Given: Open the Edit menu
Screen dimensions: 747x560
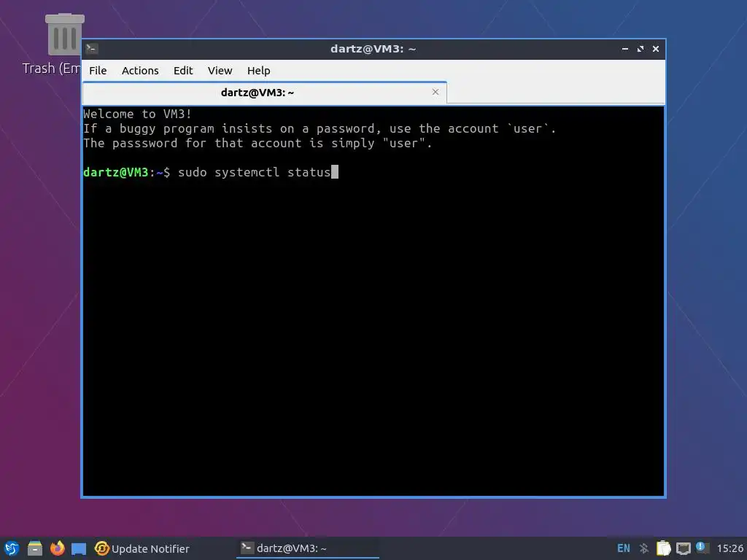Looking at the screenshot, I should [x=183, y=71].
